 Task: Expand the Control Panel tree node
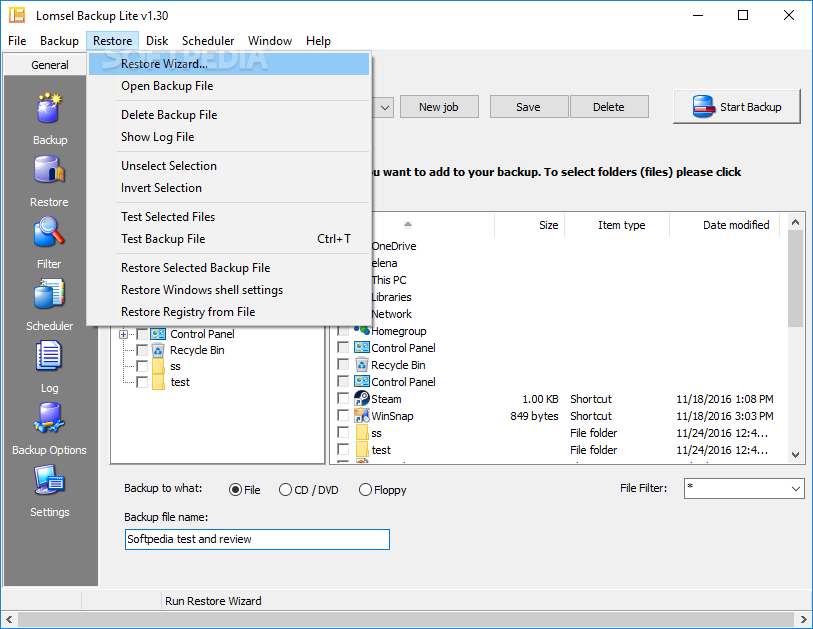coord(123,334)
